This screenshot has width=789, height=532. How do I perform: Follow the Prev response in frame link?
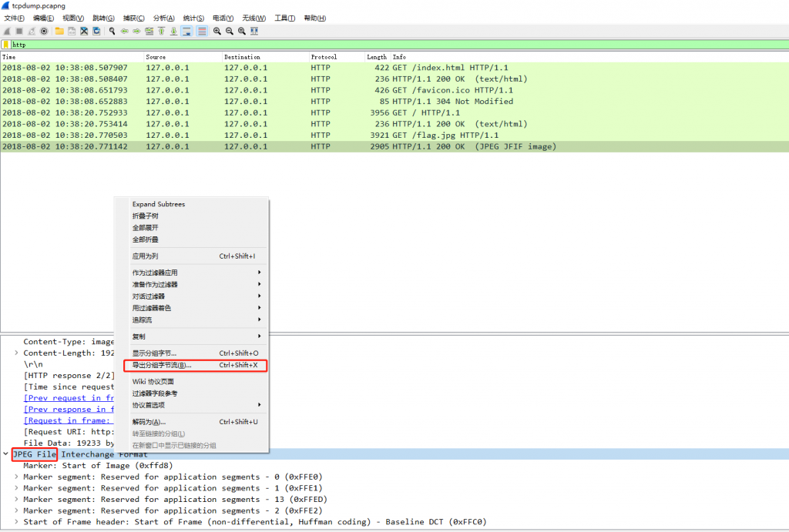pyautogui.click(x=69, y=410)
